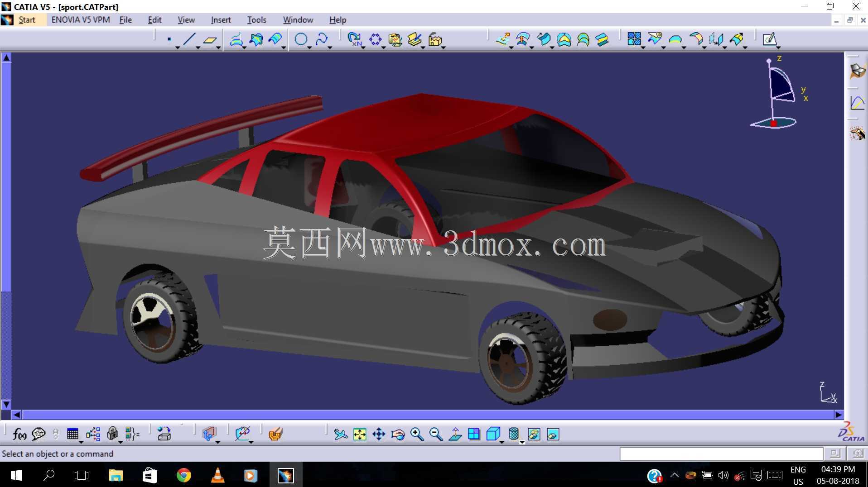
Task: Click the circular pattern of points icon
Action: [x=375, y=39]
